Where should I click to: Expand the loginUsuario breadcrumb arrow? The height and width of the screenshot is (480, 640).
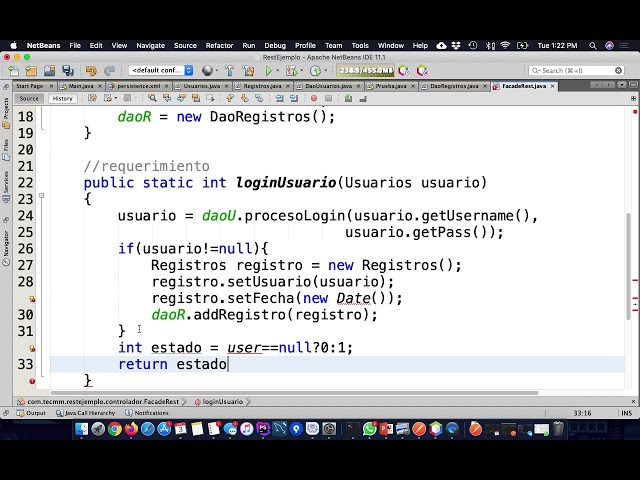coord(248,402)
